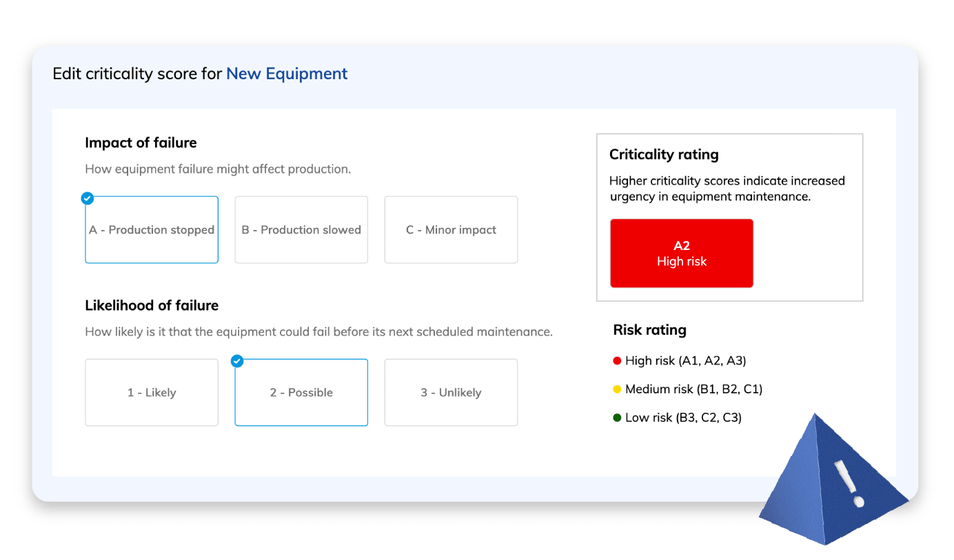
Task: Click the 'Risk rating' section heading
Action: click(x=650, y=329)
